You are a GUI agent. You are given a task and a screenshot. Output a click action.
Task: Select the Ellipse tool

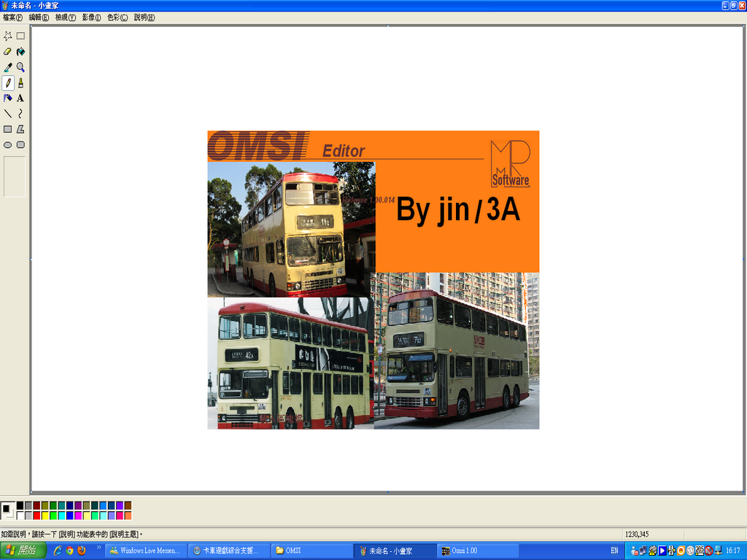click(7, 145)
